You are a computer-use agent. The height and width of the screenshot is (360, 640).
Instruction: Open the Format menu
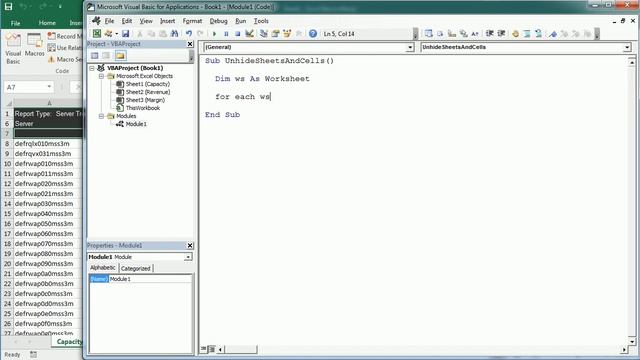[x=192, y=21]
